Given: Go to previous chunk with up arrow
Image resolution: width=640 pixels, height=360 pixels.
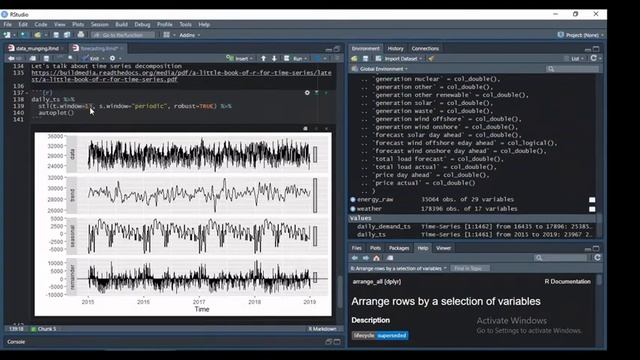Looking at the screenshot, I should [263, 59].
